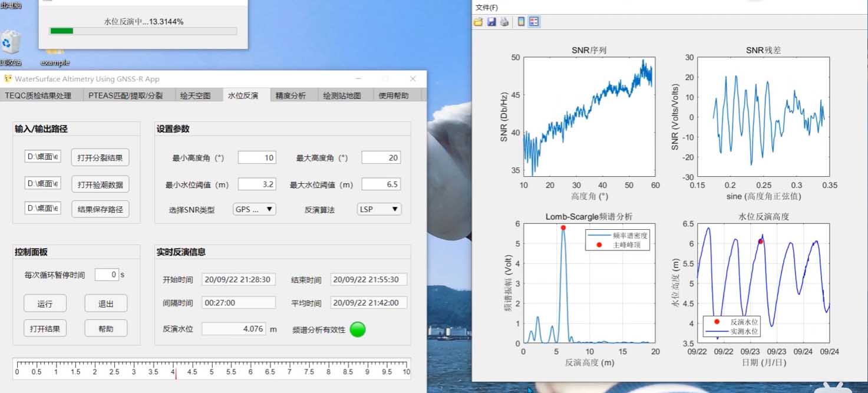Switch to the 绘天空图 tab
The height and width of the screenshot is (393, 868).
point(195,95)
